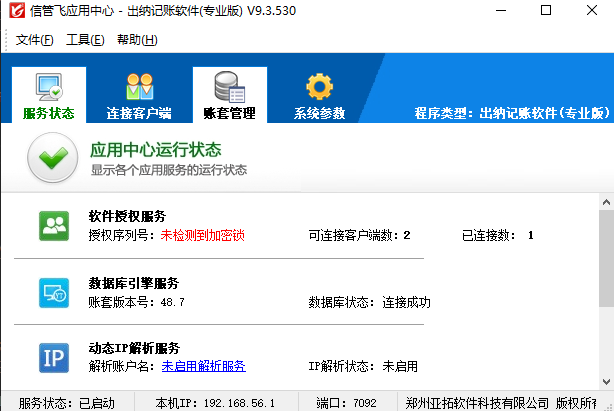This screenshot has width=614, height=411.
Task: Open the 连接客户端 people icon tab
Action: tap(139, 86)
